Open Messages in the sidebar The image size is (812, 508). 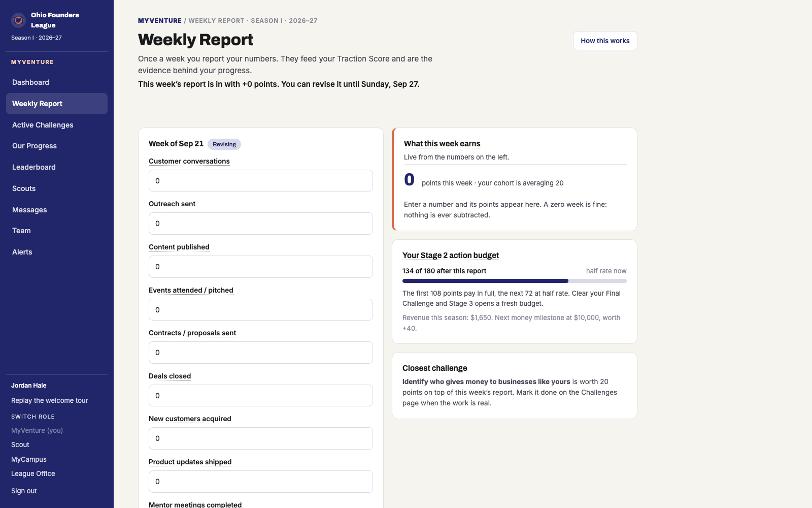pos(57,210)
